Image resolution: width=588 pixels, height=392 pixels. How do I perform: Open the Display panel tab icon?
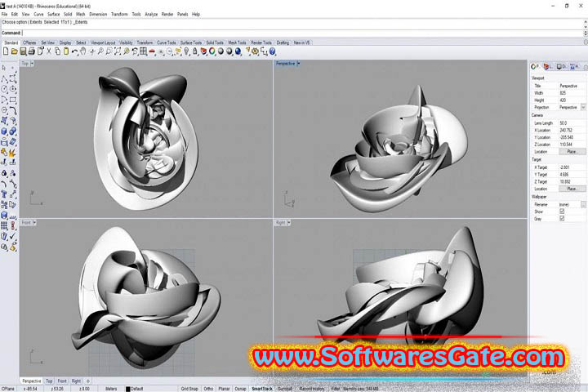click(561, 67)
